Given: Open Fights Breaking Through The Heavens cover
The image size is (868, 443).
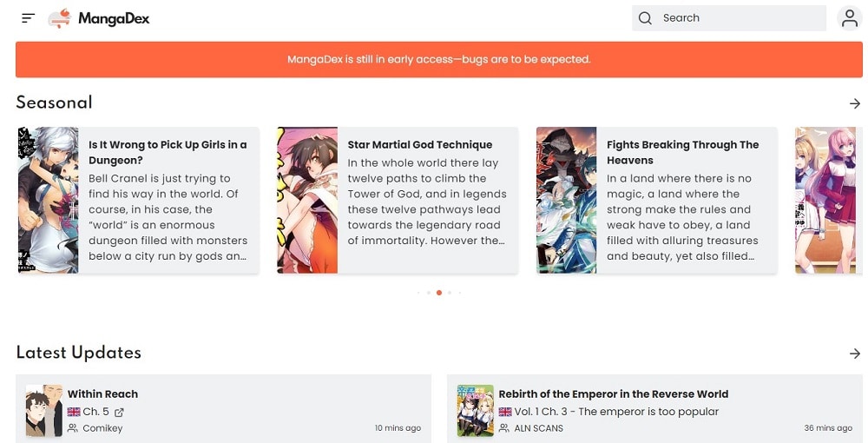Looking at the screenshot, I should pyautogui.click(x=566, y=200).
